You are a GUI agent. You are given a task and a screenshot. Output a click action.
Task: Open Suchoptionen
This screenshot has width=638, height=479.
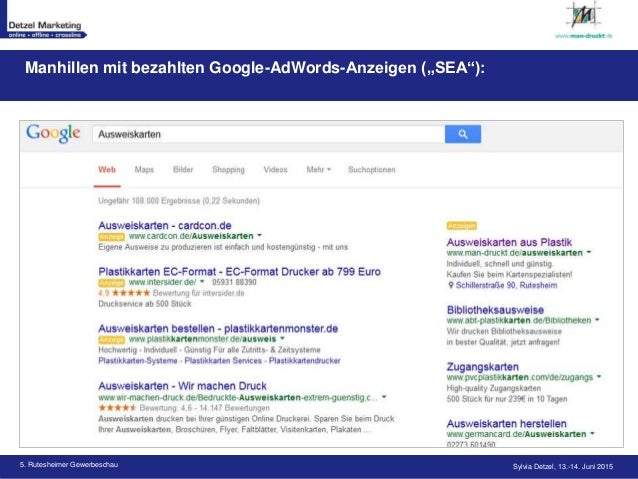[371, 170]
